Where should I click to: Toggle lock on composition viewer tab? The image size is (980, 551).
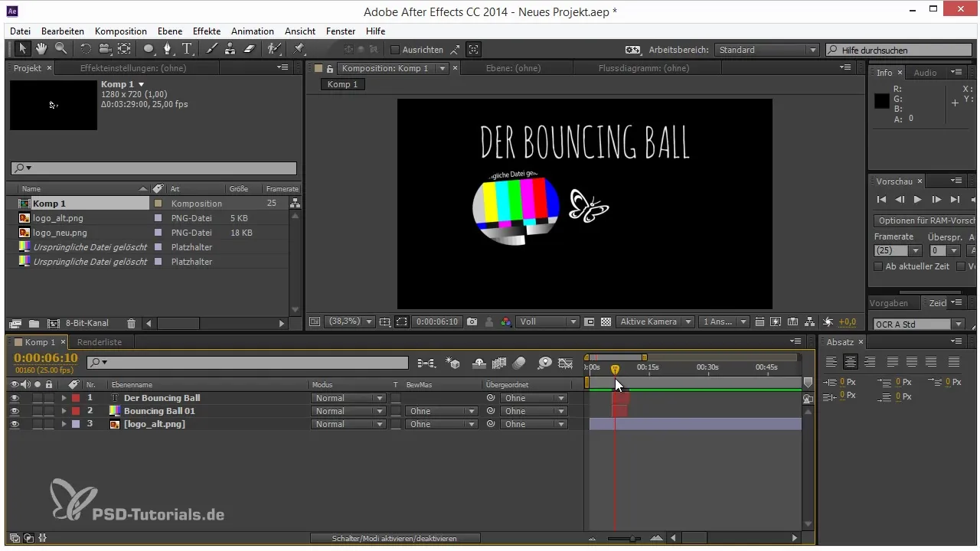point(330,68)
